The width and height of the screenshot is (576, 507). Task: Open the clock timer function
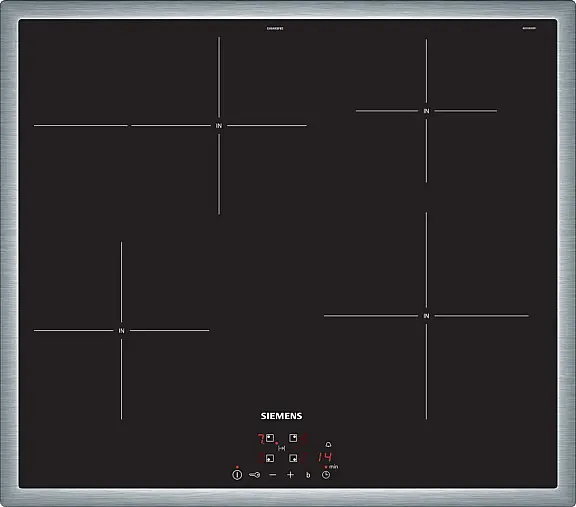coord(326,475)
